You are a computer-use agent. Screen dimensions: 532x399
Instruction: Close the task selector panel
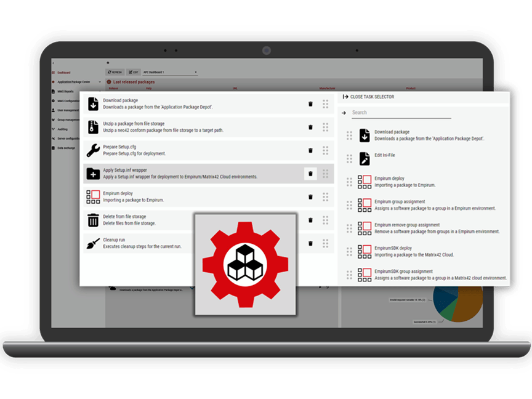click(369, 97)
